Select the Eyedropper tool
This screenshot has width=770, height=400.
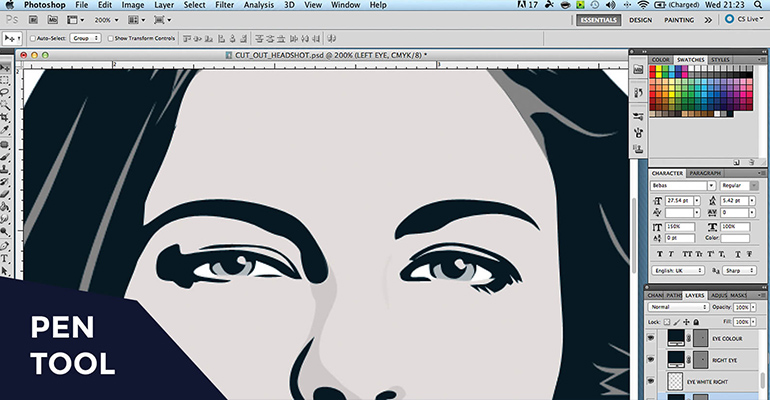click(x=5, y=130)
